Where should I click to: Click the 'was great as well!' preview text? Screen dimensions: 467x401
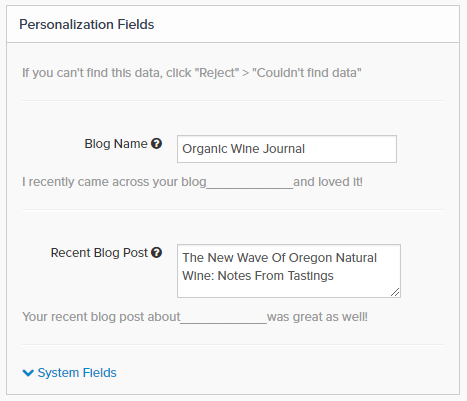(317, 317)
